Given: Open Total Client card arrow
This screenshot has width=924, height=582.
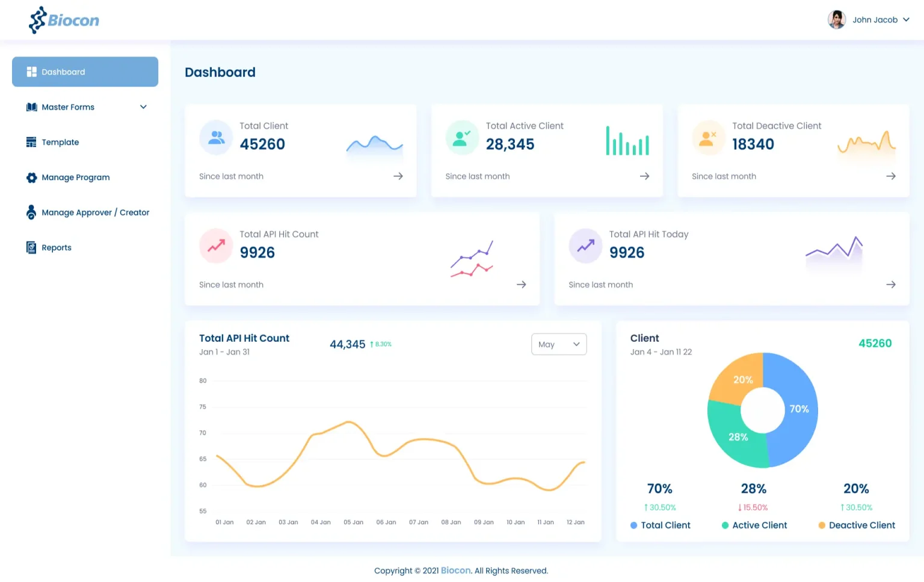Looking at the screenshot, I should [x=398, y=176].
